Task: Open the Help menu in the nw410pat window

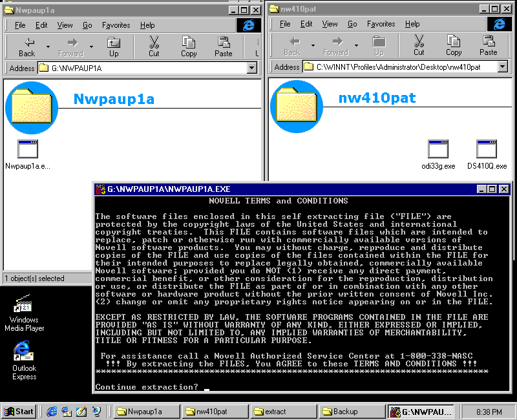Action: [412, 24]
